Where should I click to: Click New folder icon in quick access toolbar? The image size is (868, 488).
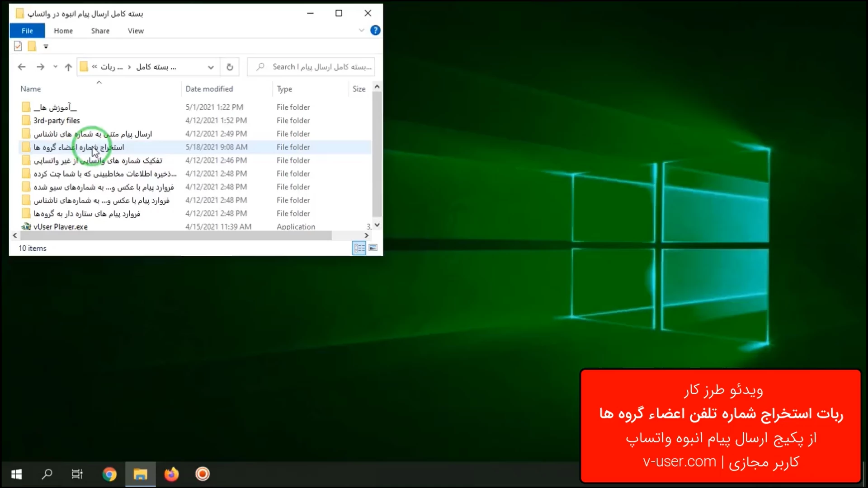[32, 46]
